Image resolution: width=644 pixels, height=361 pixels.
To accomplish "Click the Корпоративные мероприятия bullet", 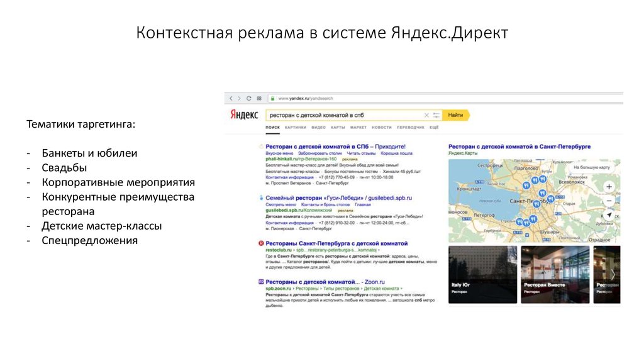I will (x=118, y=182).
